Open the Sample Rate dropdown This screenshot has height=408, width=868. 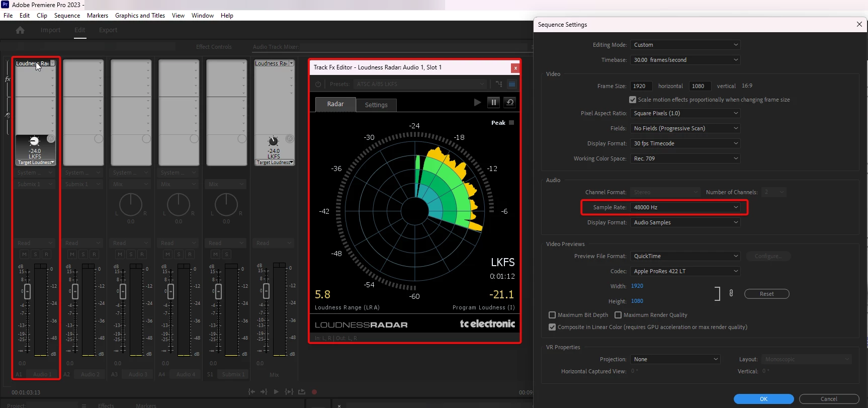point(685,207)
